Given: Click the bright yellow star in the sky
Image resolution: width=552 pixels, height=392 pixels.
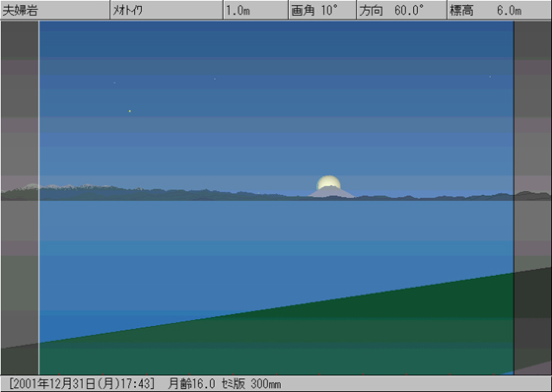Looking at the screenshot, I should pos(130,111).
